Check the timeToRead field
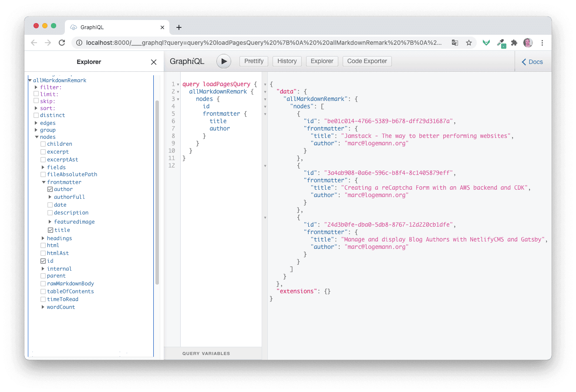This screenshot has width=576, height=392. (x=43, y=299)
